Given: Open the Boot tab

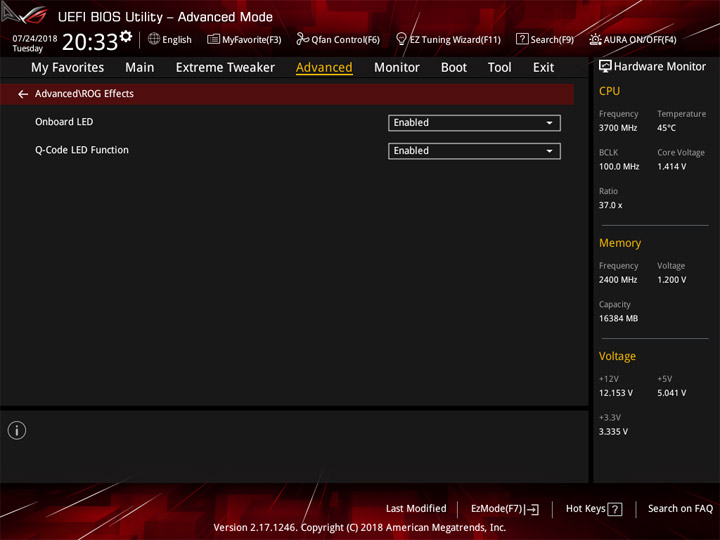Looking at the screenshot, I should 454,68.
